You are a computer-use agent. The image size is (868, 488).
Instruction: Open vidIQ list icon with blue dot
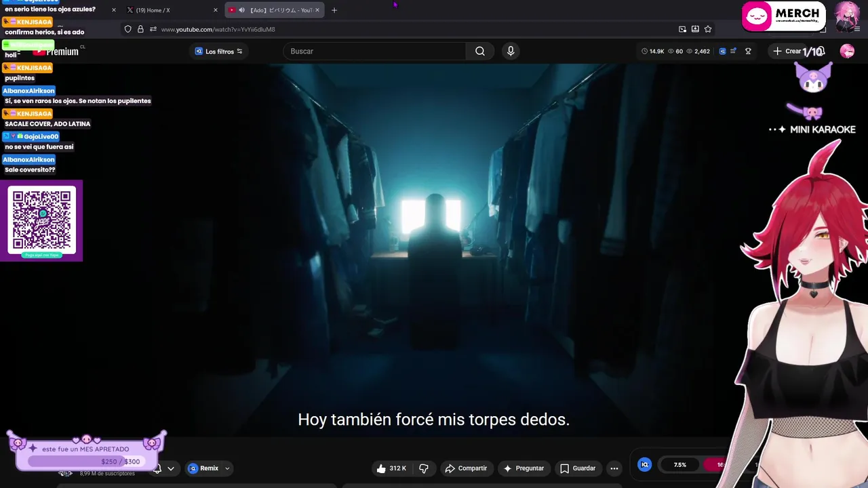733,51
